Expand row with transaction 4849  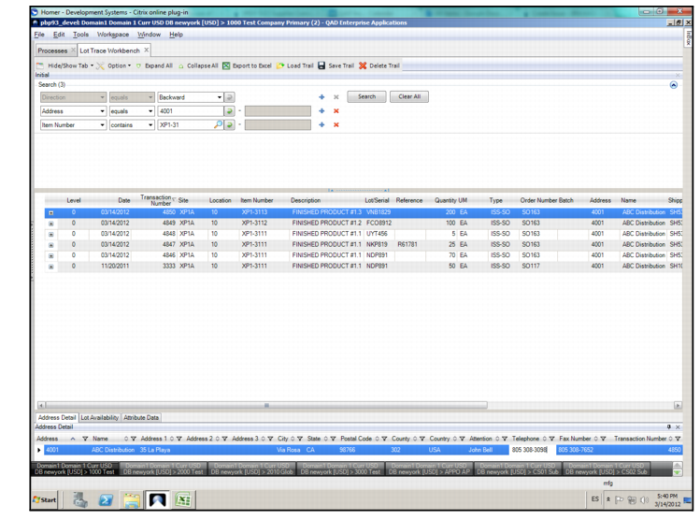click(x=51, y=223)
